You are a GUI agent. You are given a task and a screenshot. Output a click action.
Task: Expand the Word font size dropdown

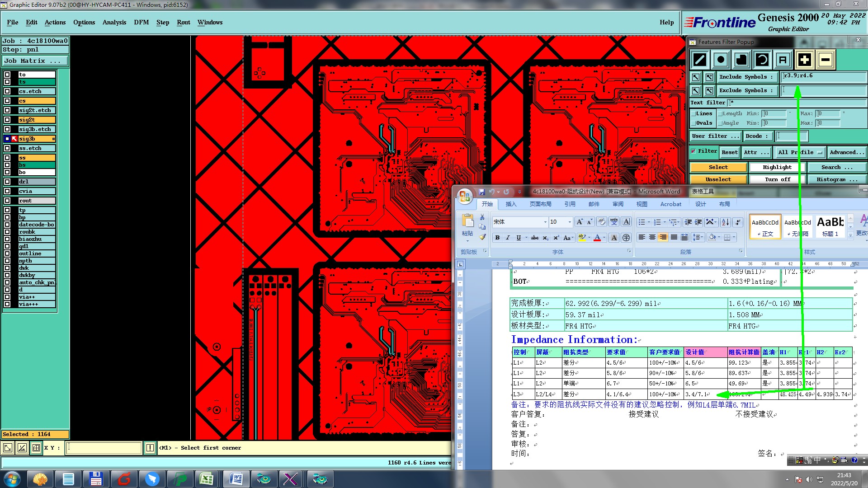569,222
